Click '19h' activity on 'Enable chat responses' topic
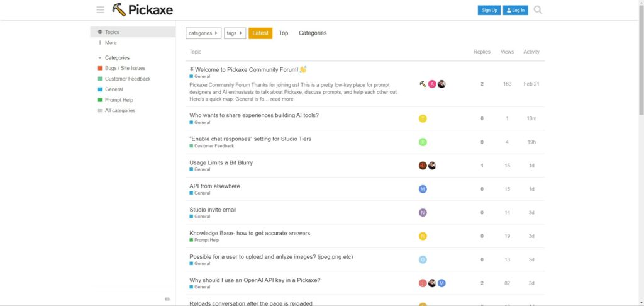This screenshot has height=306, width=644. pos(531,142)
